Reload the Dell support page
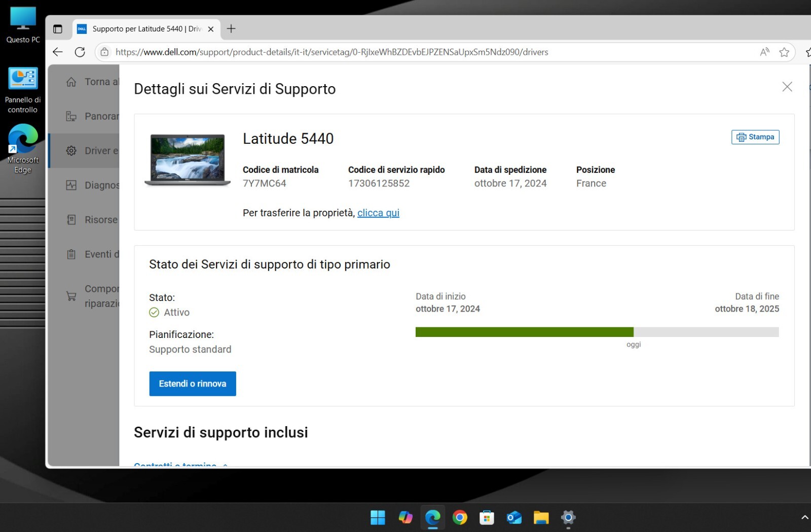Image resolution: width=811 pixels, height=532 pixels. pos(80,52)
